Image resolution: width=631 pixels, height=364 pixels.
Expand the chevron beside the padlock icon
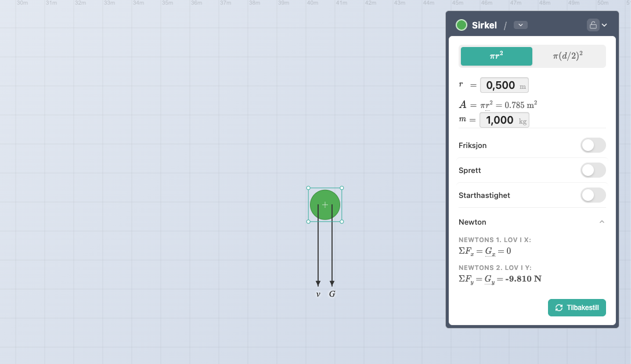(x=604, y=25)
